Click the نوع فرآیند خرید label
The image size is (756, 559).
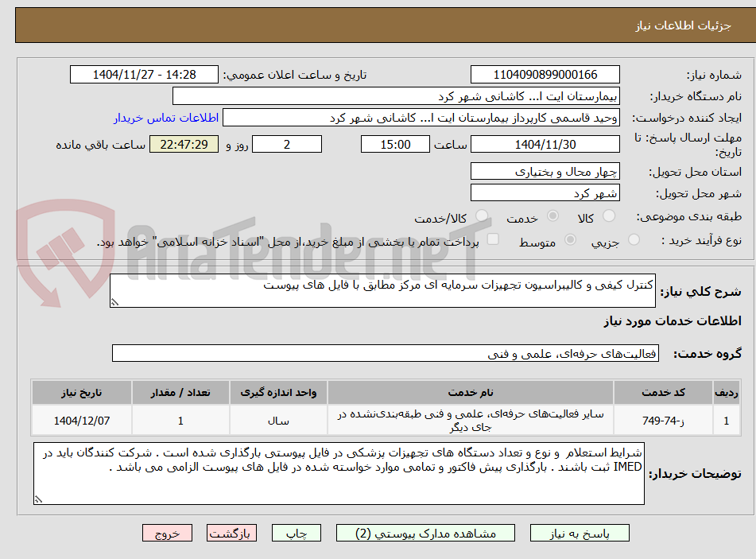point(701,241)
